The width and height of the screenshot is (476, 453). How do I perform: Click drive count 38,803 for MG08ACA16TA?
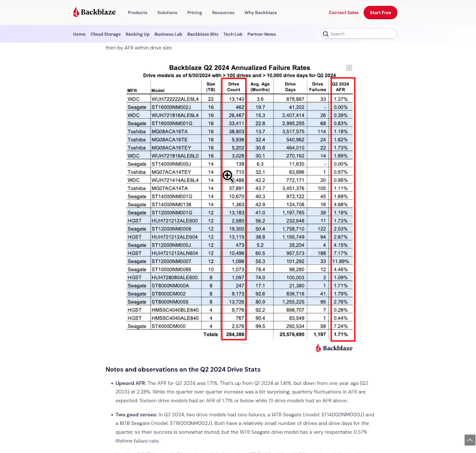point(237,131)
